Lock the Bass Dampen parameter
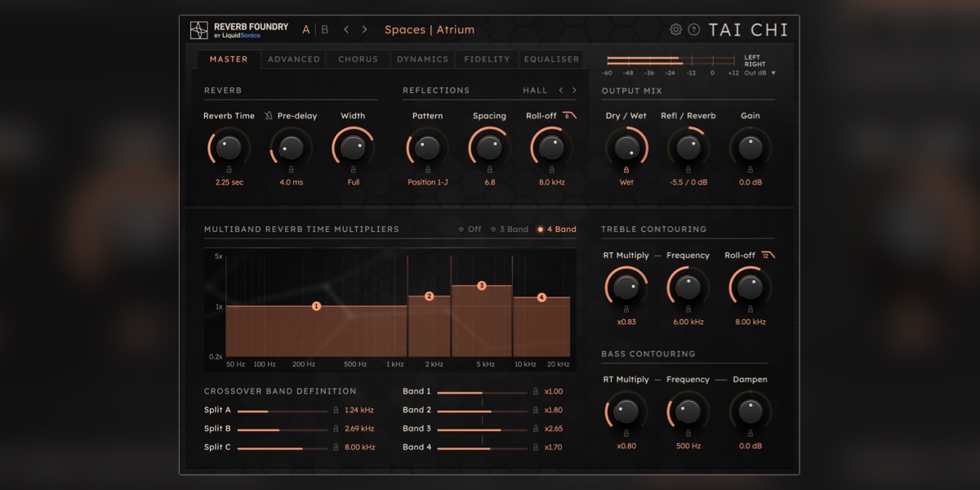Image resolution: width=980 pixels, height=490 pixels. pyautogui.click(x=751, y=434)
